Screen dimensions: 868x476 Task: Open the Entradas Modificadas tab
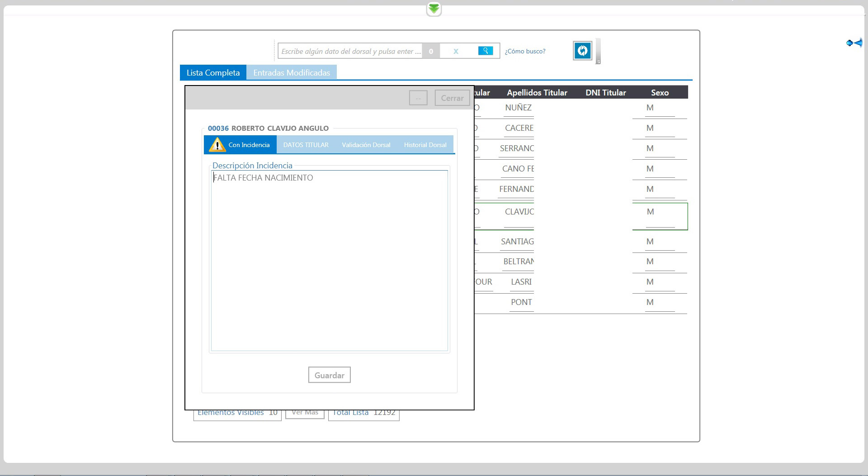coord(291,73)
